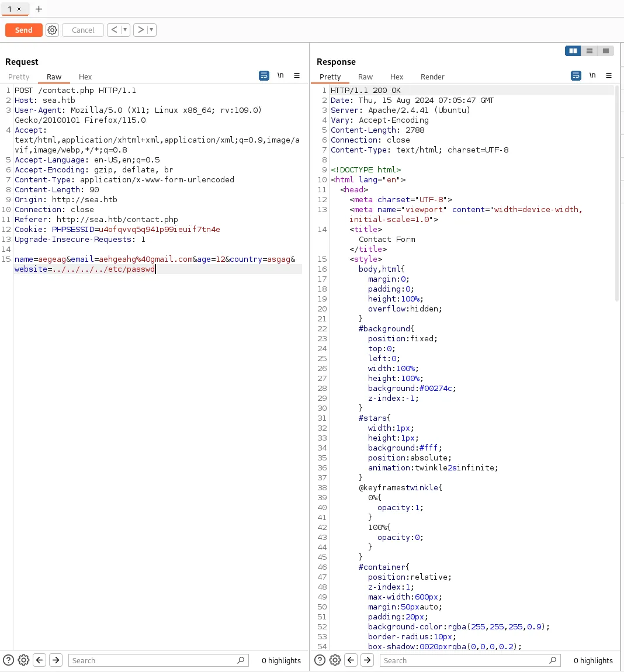Click the 'Content-Length: 90' request header

pos(57,190)
